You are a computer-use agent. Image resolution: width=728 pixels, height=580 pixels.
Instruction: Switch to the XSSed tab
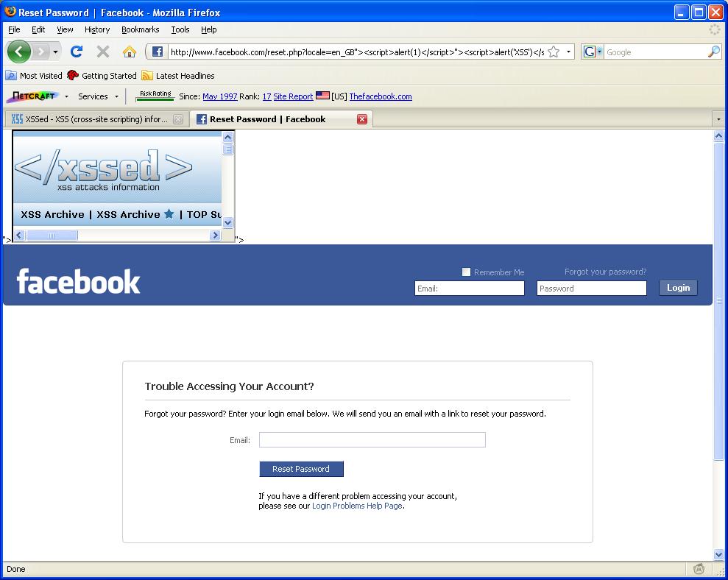[x=97, y=119]
